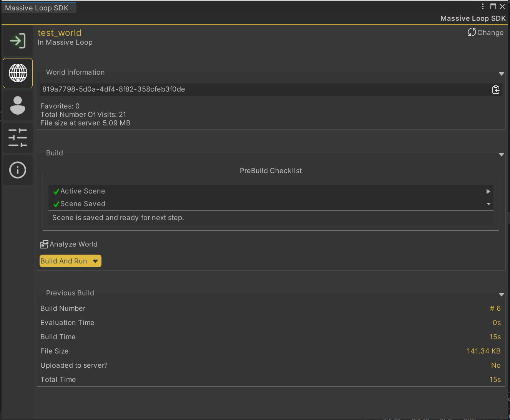Click Analyze World button

point(69,244)
